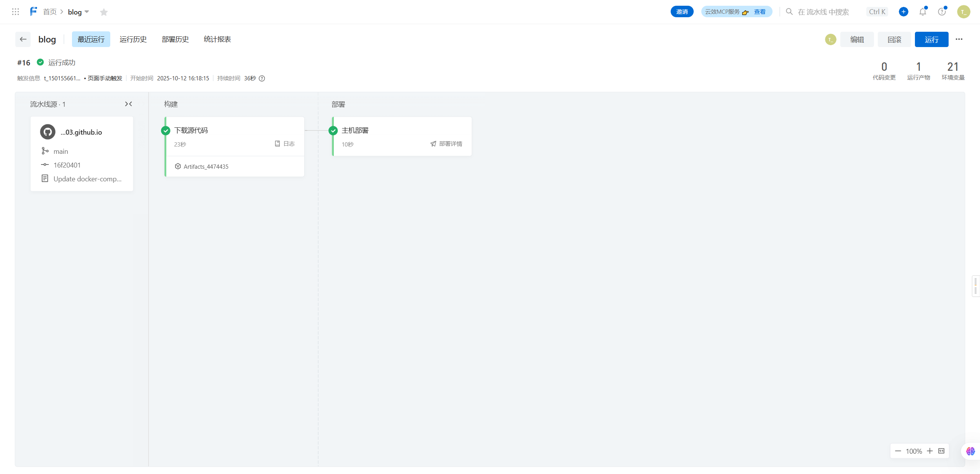Image resolution: width=980 pixels, height=474 pixels.
Task: Zoom out with the minus button
Action: pos(898,451)
